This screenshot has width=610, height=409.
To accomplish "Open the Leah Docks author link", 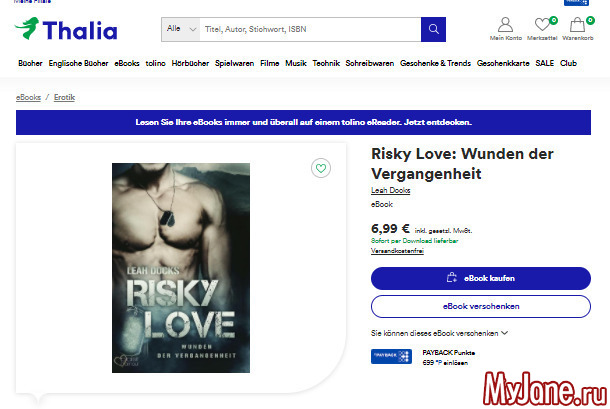I will 391,190.
